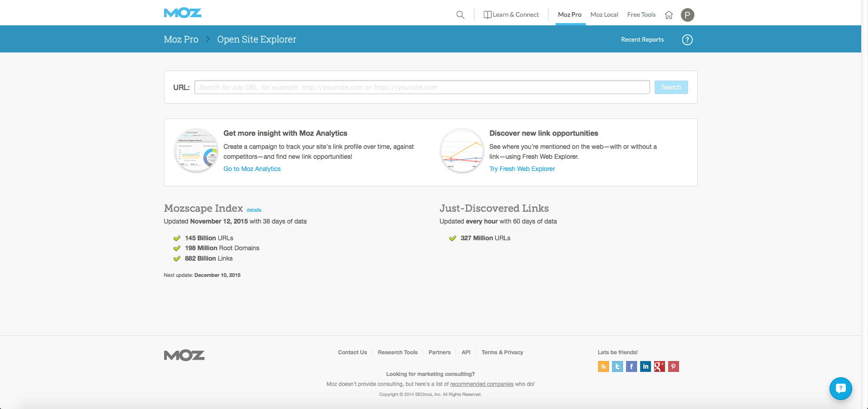Go to the home icon in the top nav
This screenshot has height=409, width=868.
pos(669,15)
